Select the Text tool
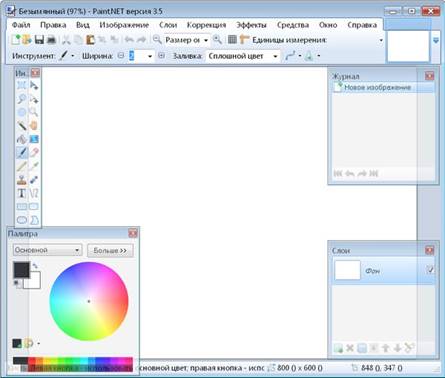 (22, 193)
